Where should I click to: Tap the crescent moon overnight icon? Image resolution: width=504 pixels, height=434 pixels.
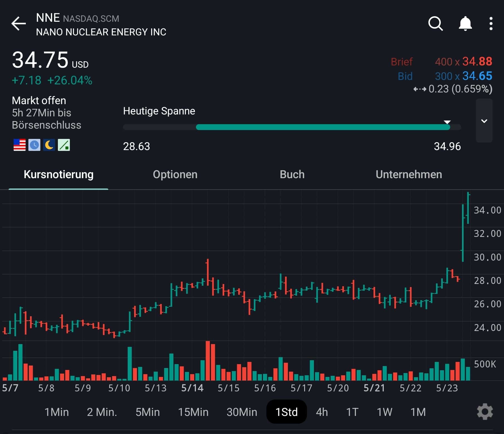(x=49, y=145)
